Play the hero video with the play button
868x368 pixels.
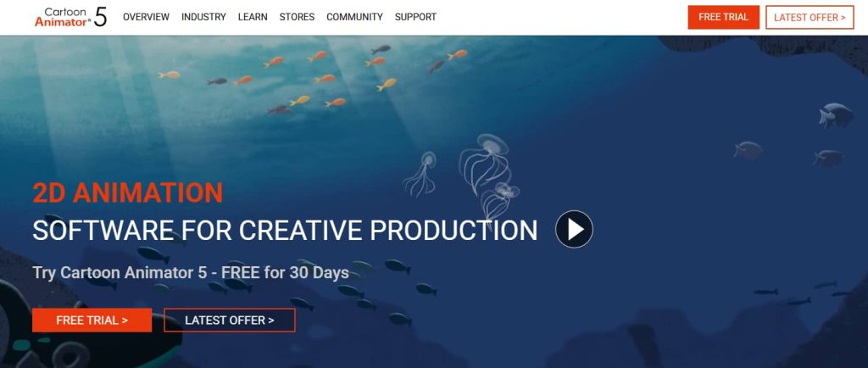[x=574, y=229]
